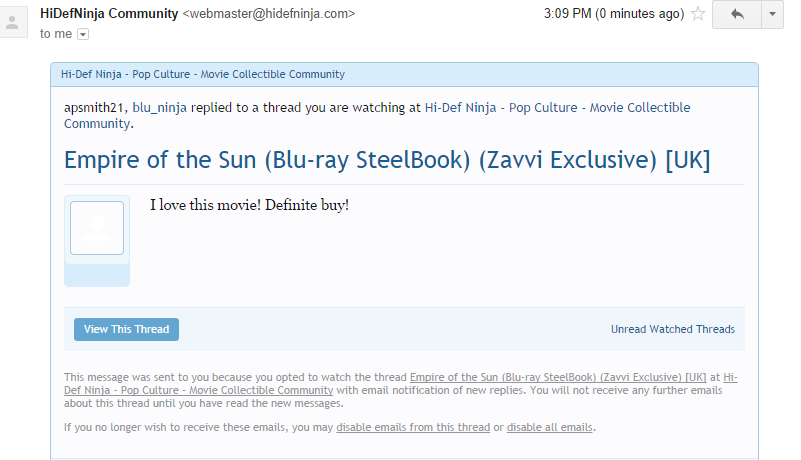Open the Hi-Def Ninja header link

click(x=203, y=74)
